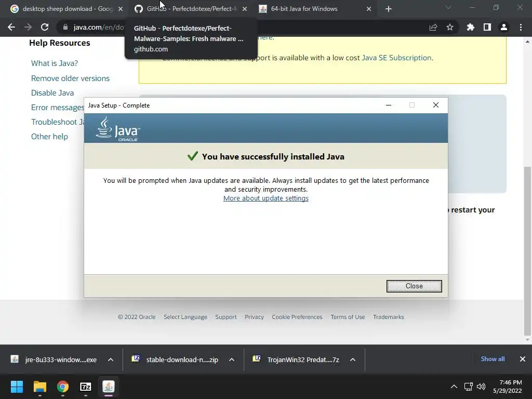Screen dimensions: 532x399
Task: Open network status tray icon
Action: point(469,387)
